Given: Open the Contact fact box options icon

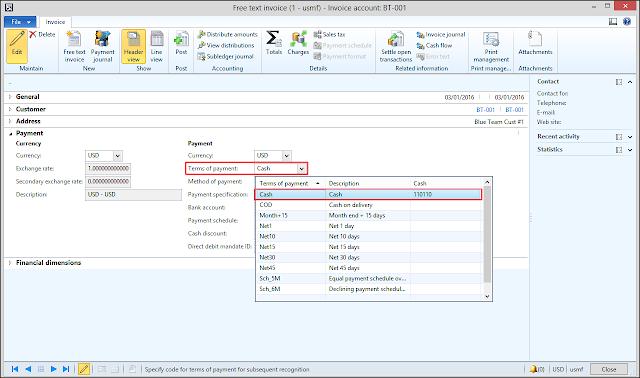Looking at the screenshot, I should point(619,82).
